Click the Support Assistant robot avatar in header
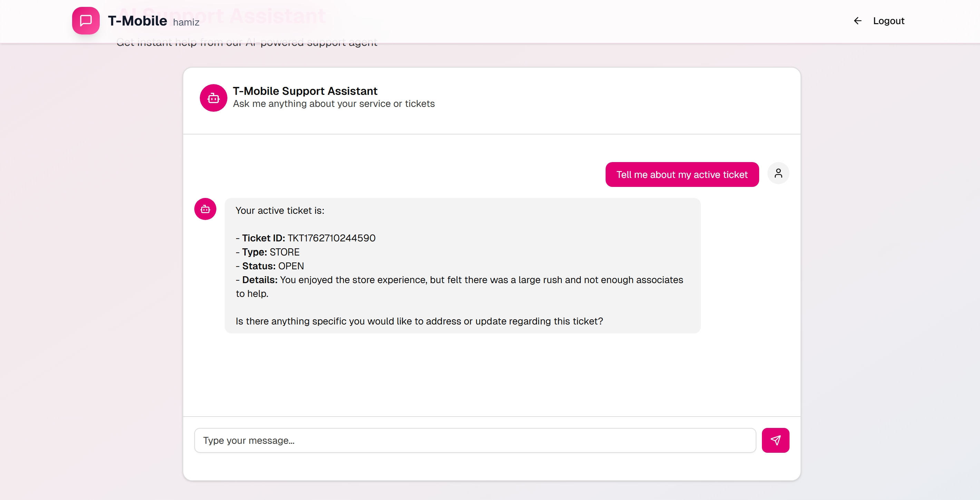980x500 pixels. 213,98
